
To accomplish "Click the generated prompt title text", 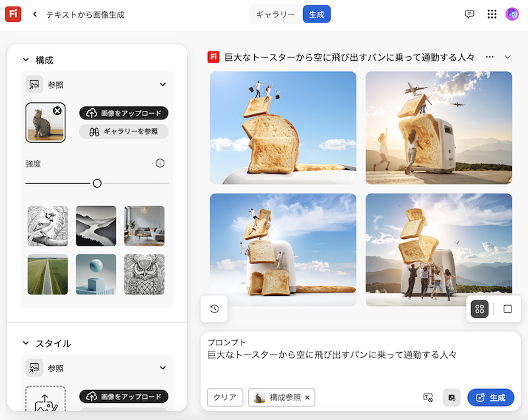I will coord(350,57).
